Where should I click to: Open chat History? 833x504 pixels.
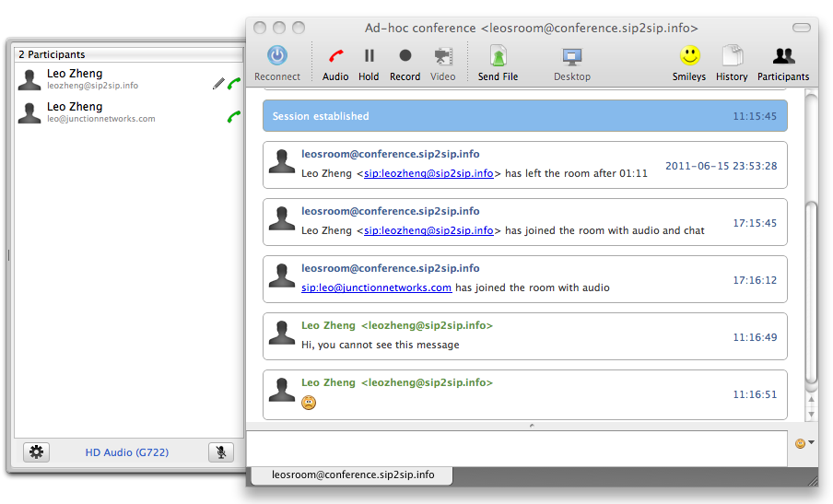click(732, 56)
